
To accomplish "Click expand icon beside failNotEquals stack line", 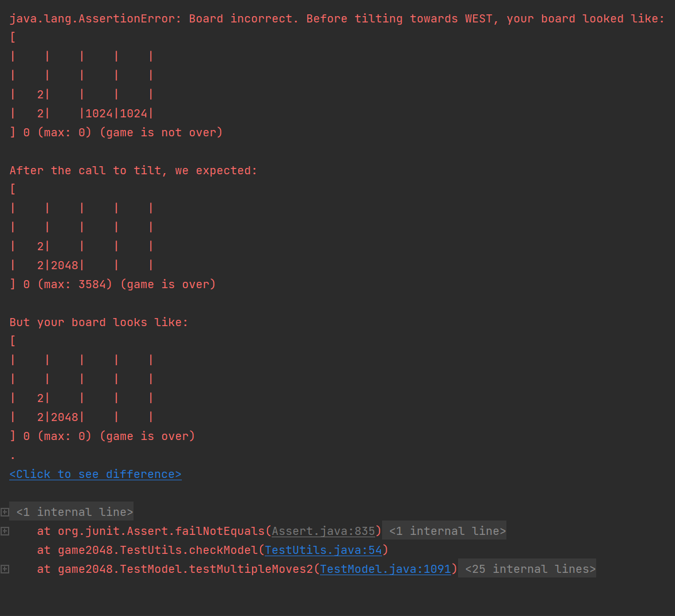I will click(5, 531).
